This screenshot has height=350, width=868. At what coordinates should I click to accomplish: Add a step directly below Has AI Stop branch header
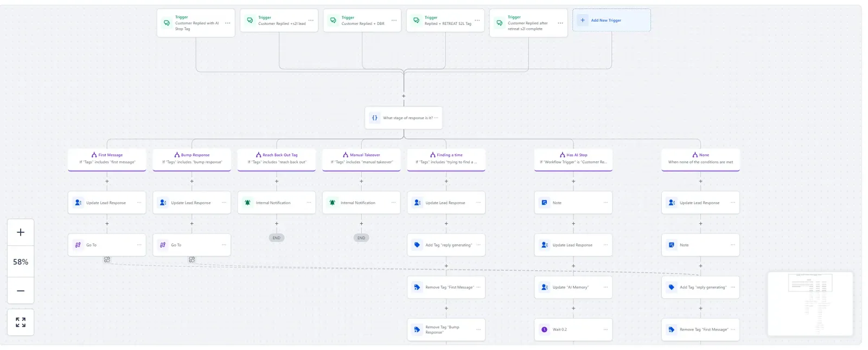pyautogui.click(x=573, y=181)
